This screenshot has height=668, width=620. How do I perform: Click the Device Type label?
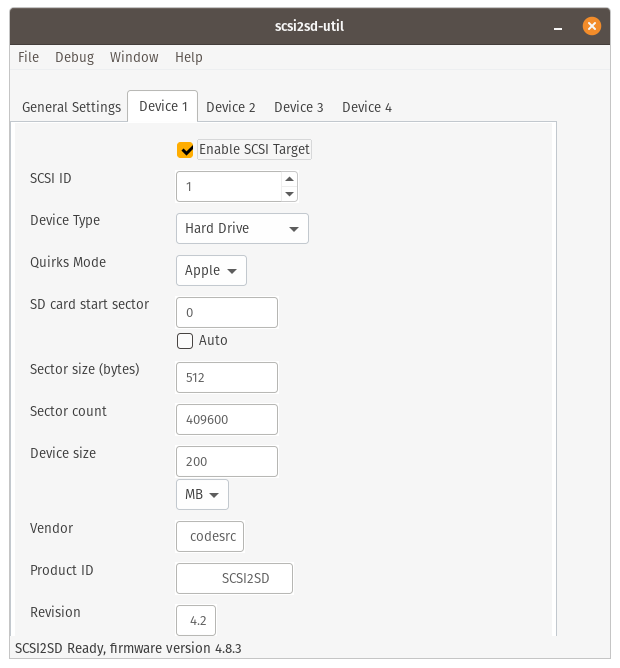click(x=65, y=220)
